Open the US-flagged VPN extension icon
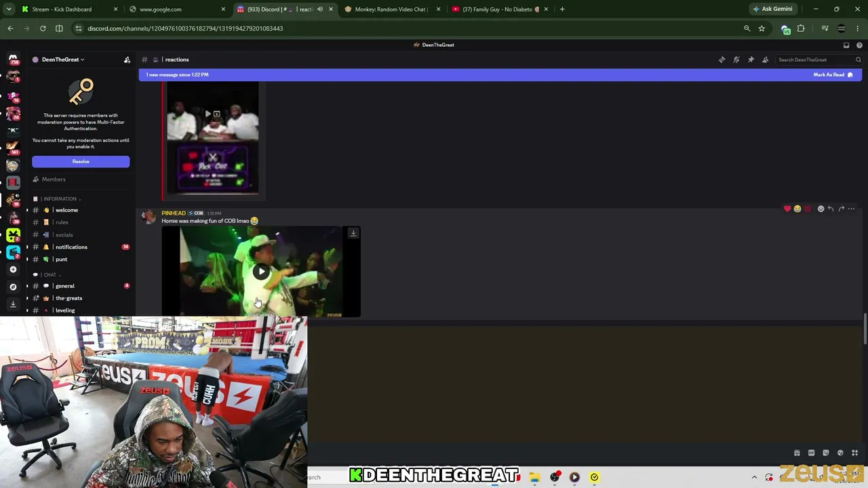868x488 pixels. [785, 29]
